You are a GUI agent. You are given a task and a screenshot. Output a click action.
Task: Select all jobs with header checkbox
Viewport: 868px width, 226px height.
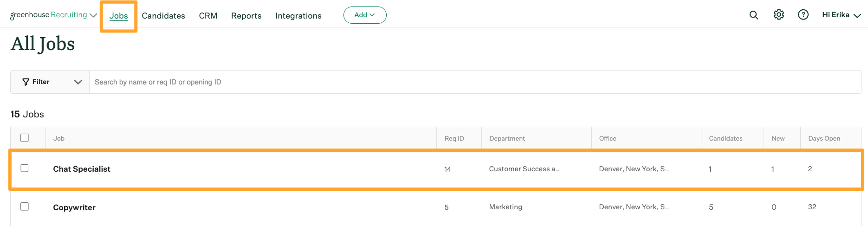25,138
